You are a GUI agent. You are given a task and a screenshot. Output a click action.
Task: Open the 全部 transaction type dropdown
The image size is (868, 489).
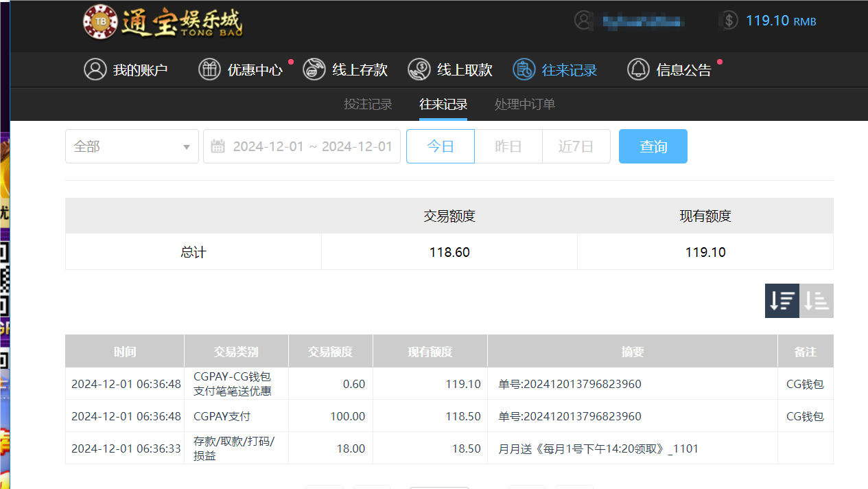pyautogui.click(x=132, y=146)
